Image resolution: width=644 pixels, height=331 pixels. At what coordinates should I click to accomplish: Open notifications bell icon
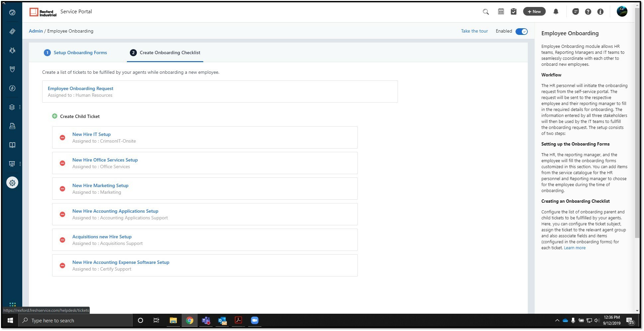tap(556, 12)
